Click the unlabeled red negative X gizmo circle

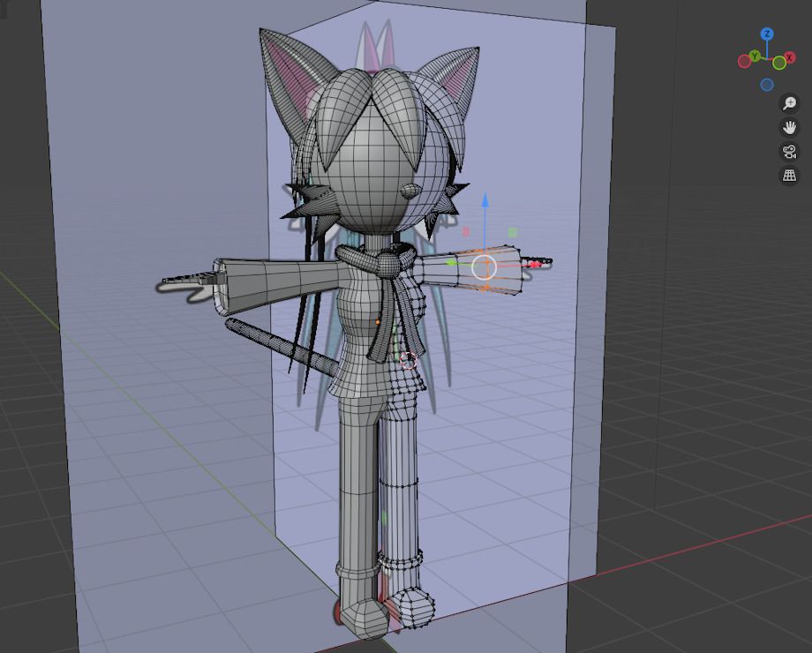pos(743,61)
